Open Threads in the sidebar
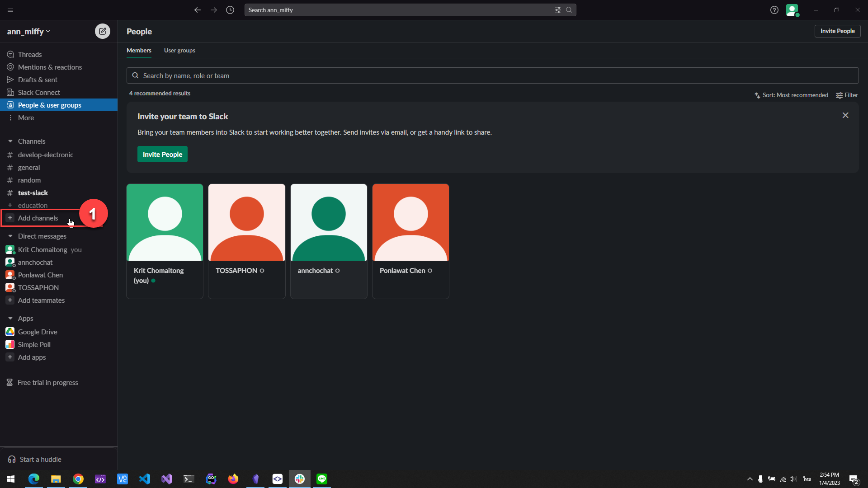The width and height of the screenshot is (868, 488). [x=59, y=54]
